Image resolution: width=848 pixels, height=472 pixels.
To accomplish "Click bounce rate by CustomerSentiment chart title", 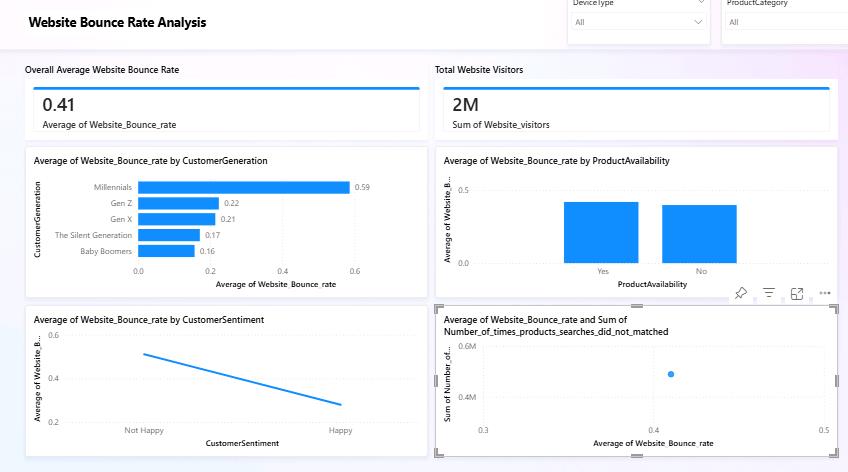I will [149, 320].
